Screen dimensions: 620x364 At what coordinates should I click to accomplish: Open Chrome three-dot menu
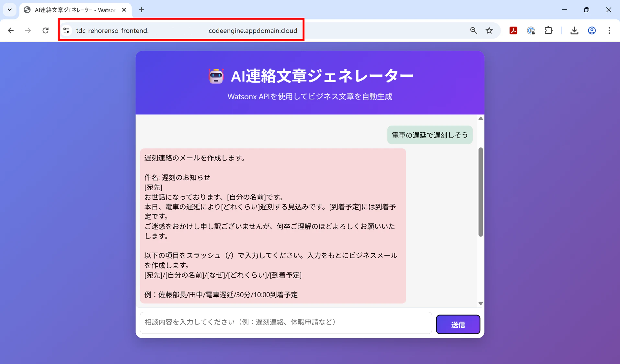(x=609, y=30)
